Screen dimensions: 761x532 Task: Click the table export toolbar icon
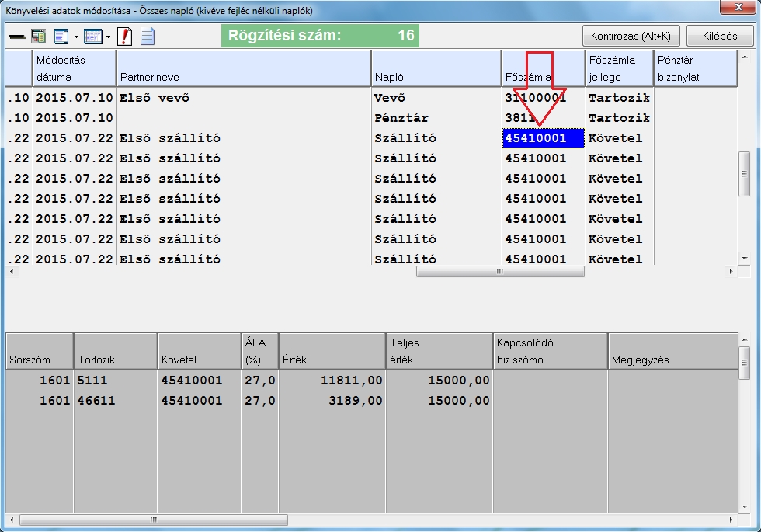click(38, 37)
